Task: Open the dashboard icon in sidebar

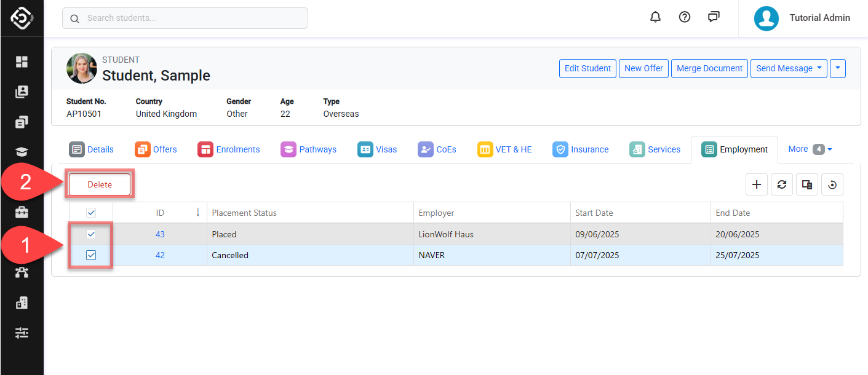Action: pyautogui.click(x=22, y=61)
